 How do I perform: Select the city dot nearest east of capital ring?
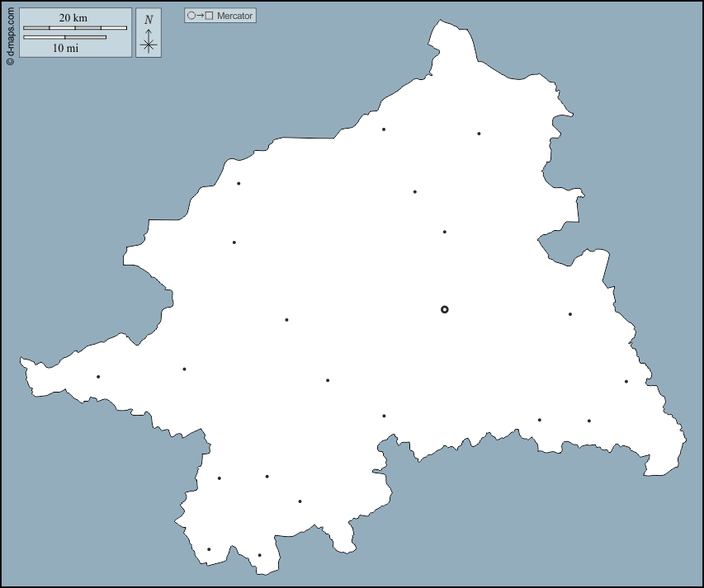[x=570, y=314]
